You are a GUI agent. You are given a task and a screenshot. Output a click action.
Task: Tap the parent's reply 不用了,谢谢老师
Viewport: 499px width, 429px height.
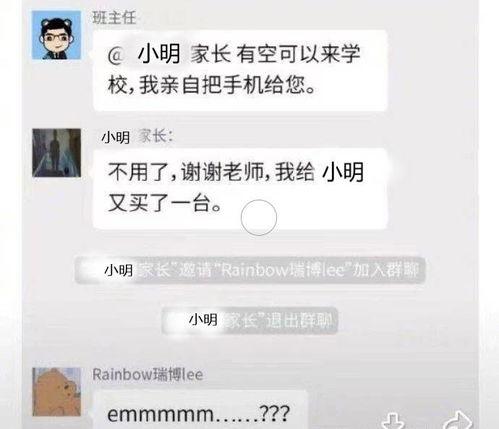coord(240,189)
